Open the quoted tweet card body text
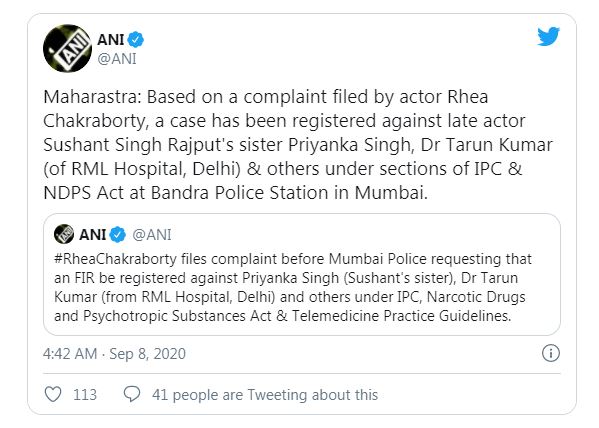The image size is (599, 428). tap(293, 288)
